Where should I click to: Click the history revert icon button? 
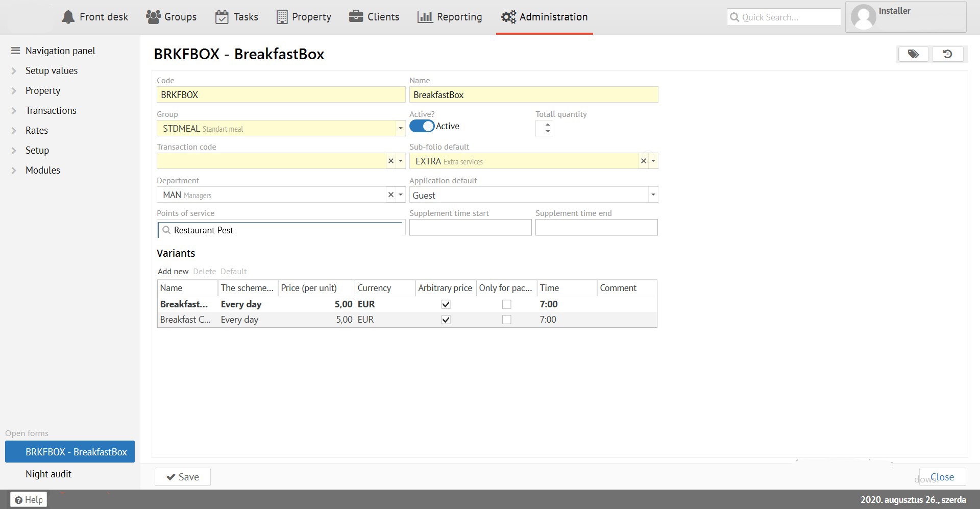click(947, 54)
